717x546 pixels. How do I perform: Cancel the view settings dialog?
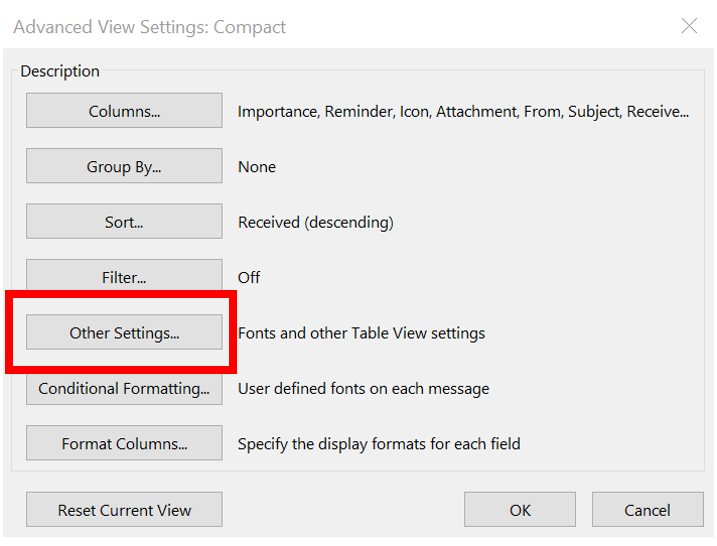[647, 510]
